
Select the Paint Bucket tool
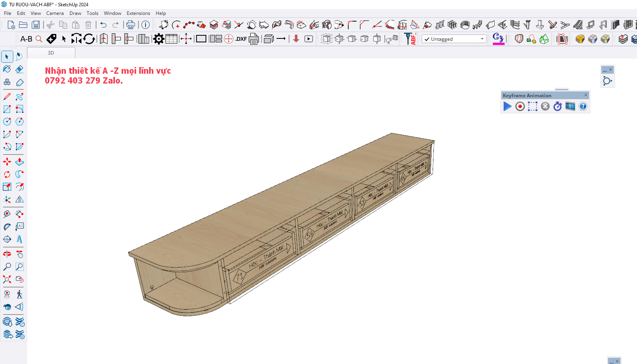7,69
